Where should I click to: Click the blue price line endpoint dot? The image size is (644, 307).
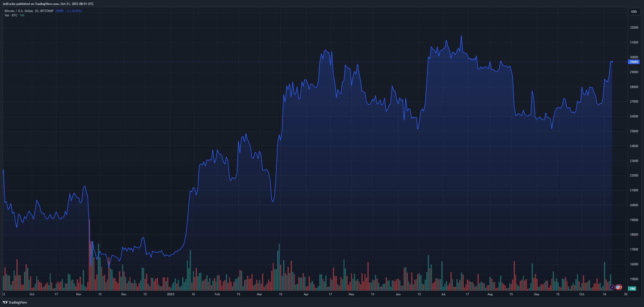612,62
